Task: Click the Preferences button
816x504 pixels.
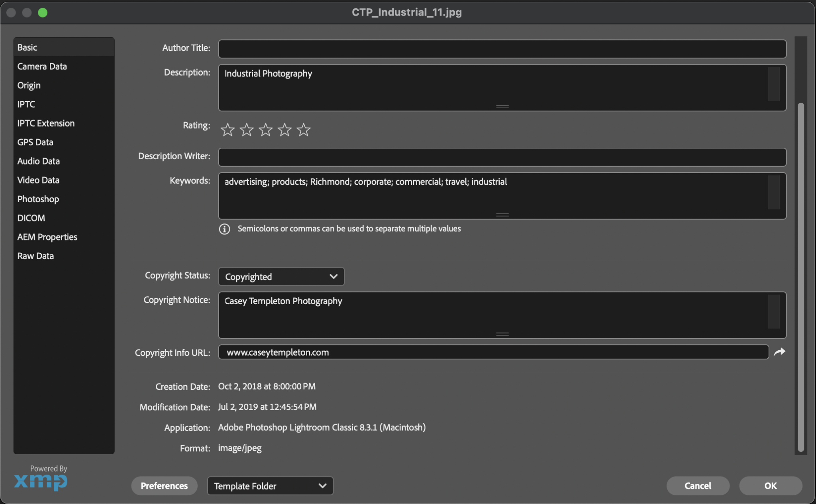Action: tap(164, 486)
